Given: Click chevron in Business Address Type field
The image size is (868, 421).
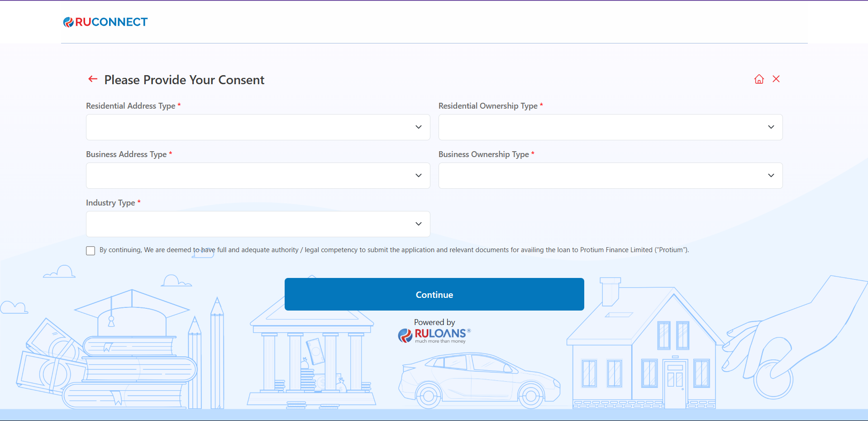Looking at the screenshot, I should [418, 176].
